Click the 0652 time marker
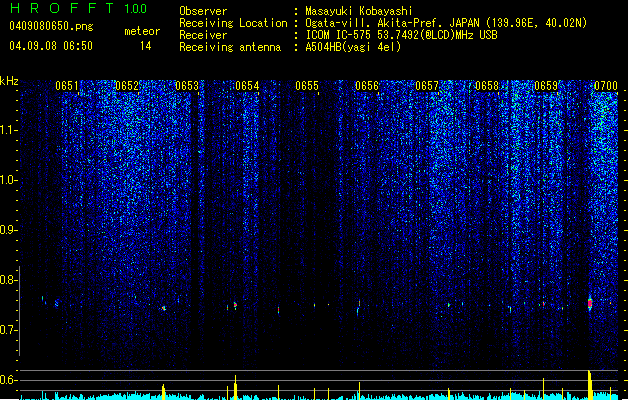The width and height of the screenshot is (629, 400). click(127, 86)
